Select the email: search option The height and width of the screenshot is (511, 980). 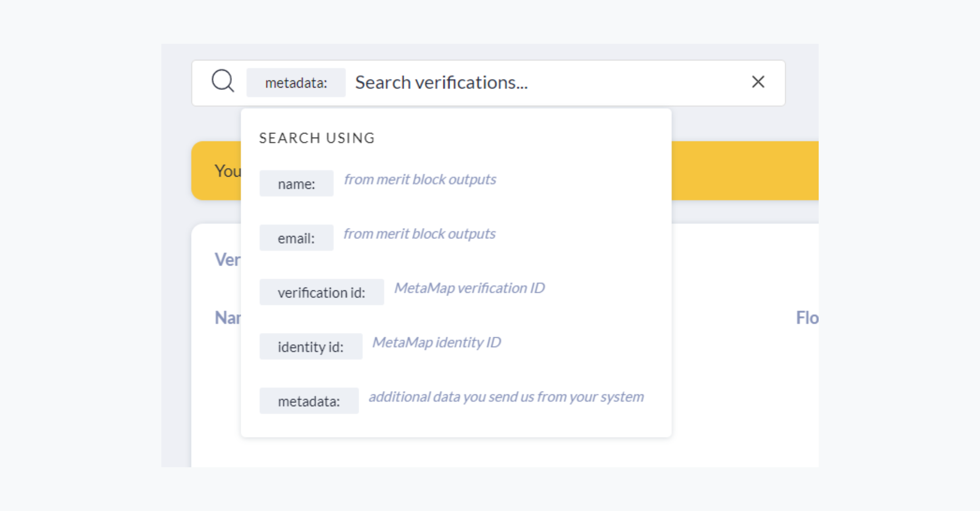tap(296, 238)
